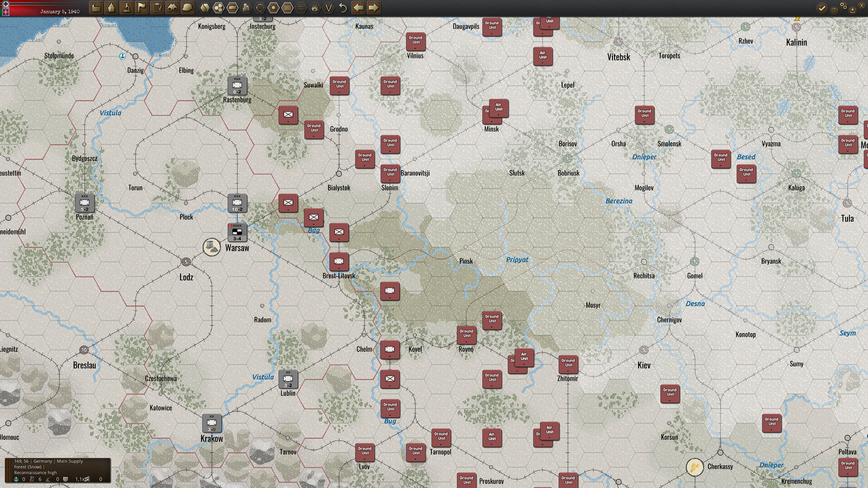The width and height of the screenshot is (868, 488).
Task: Toggle the sun weather overlay
Action: [x=274, y=8]
